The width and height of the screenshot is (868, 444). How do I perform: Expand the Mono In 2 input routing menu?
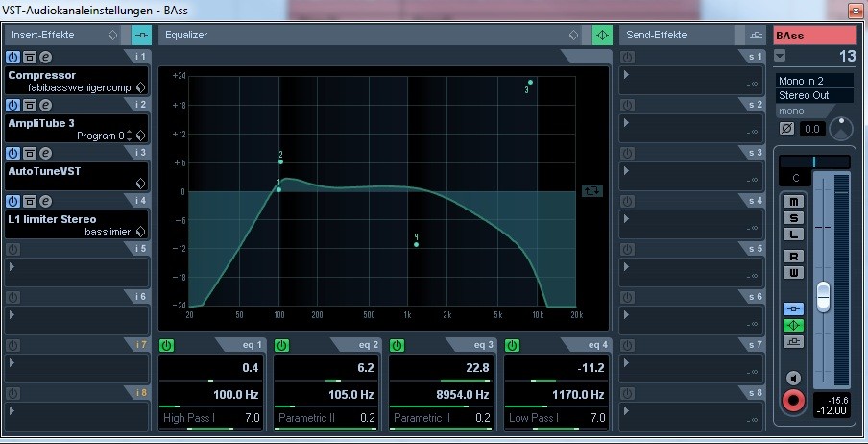click(x=814, y=81)
